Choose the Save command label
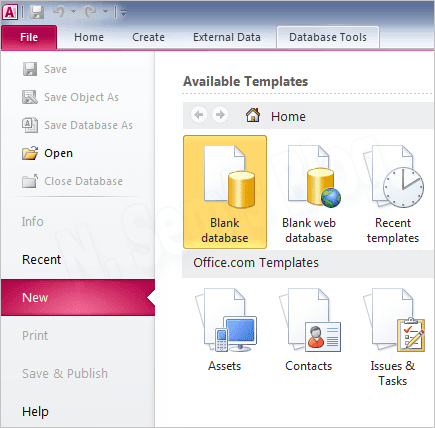The height and width of the screenshot is (428, 435). click(55, 69)
